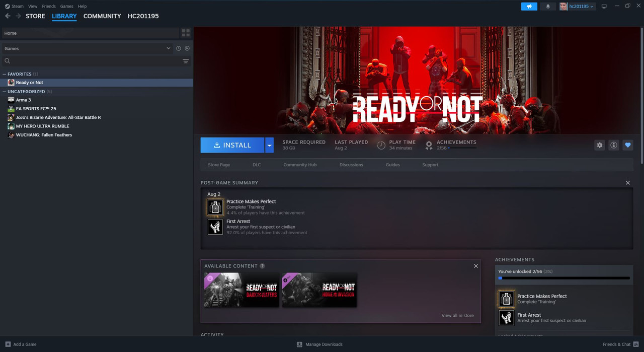The width and height of the screenshot is (644, 352).
Task: Click the EA SPORTS FC 25 game icon
Action: [x=11, y=108]
